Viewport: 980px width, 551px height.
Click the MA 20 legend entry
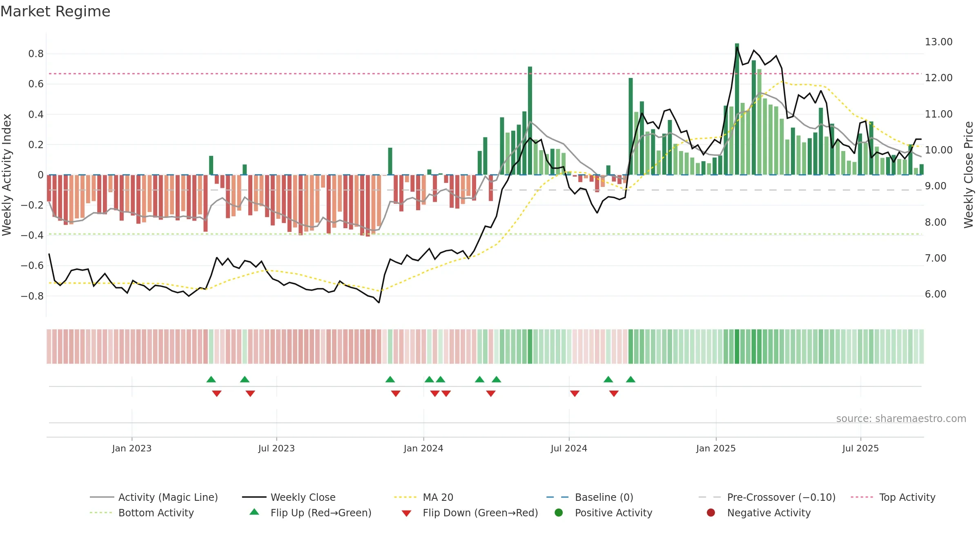(x=424, y=497)
